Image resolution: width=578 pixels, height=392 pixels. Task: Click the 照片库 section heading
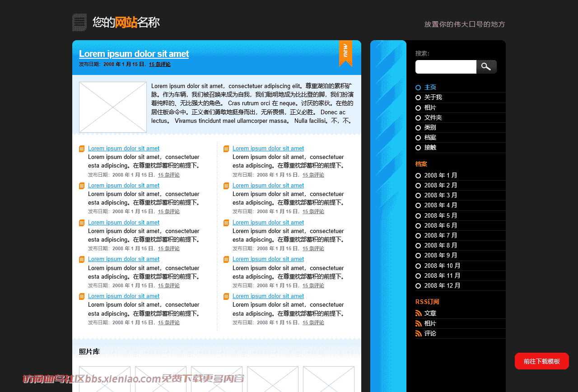[x=89, y=351]
